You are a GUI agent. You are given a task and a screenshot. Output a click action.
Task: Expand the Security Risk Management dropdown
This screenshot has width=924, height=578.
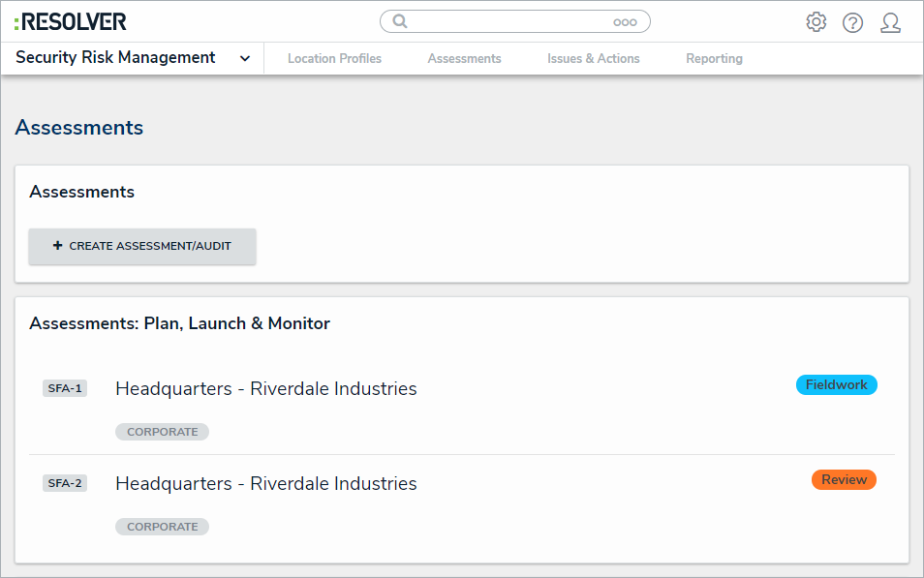coord(245,58)
